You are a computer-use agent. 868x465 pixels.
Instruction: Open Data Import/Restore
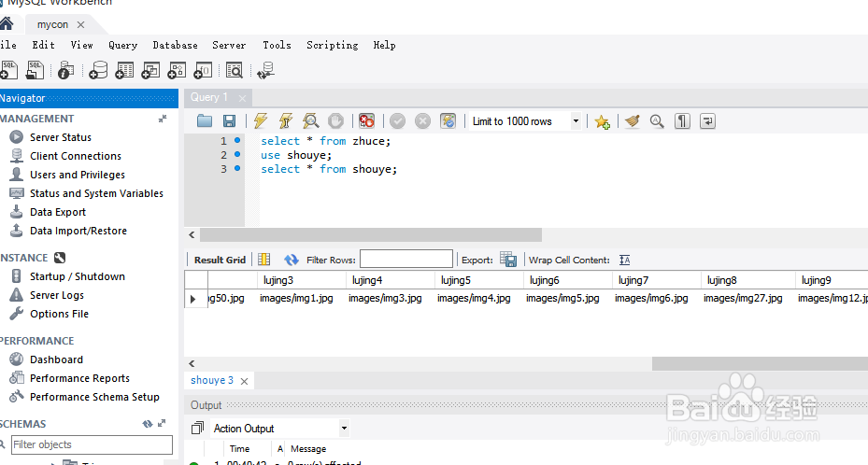(78, 232)
